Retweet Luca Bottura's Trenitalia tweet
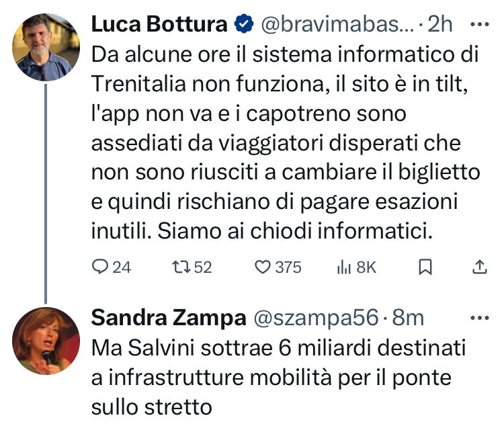Image resolution: width=504 pixels, height=426 pixels. [192, 267]
